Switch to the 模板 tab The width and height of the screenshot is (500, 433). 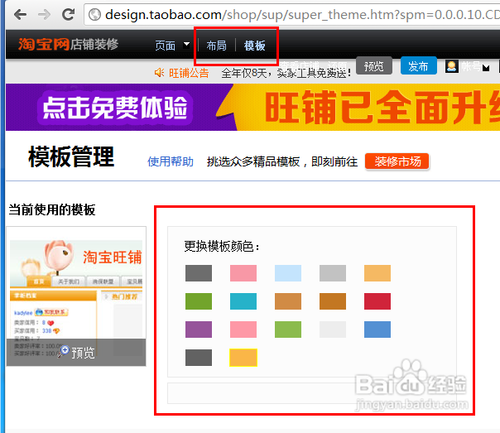pyautogui.click(x=254, y=45)
